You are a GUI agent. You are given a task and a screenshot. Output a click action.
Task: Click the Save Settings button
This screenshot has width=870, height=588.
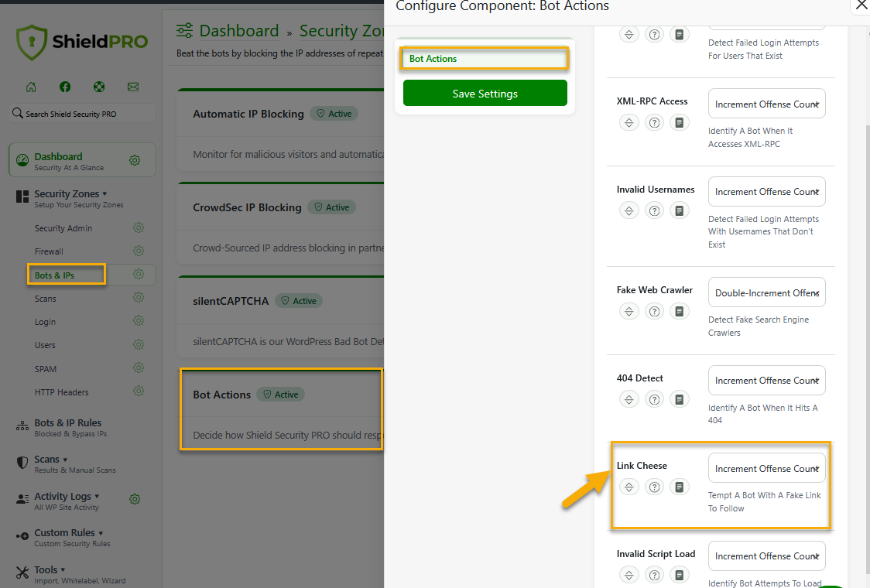click(485, 93)
